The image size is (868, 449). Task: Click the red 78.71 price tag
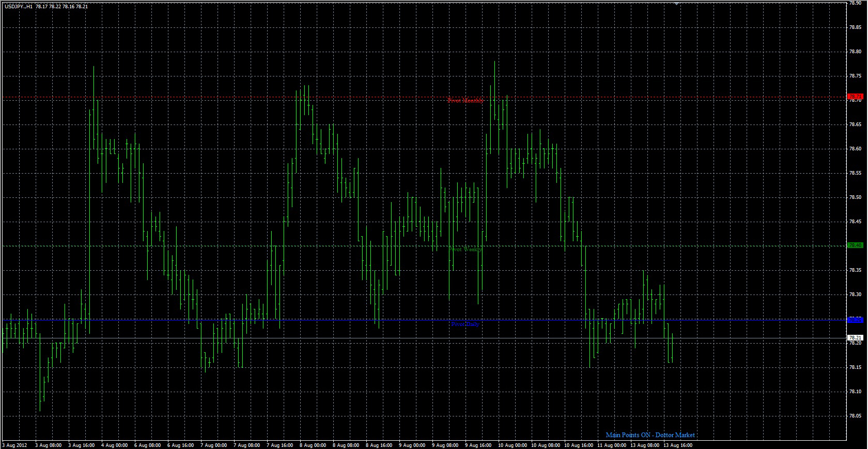coord(855,97)
